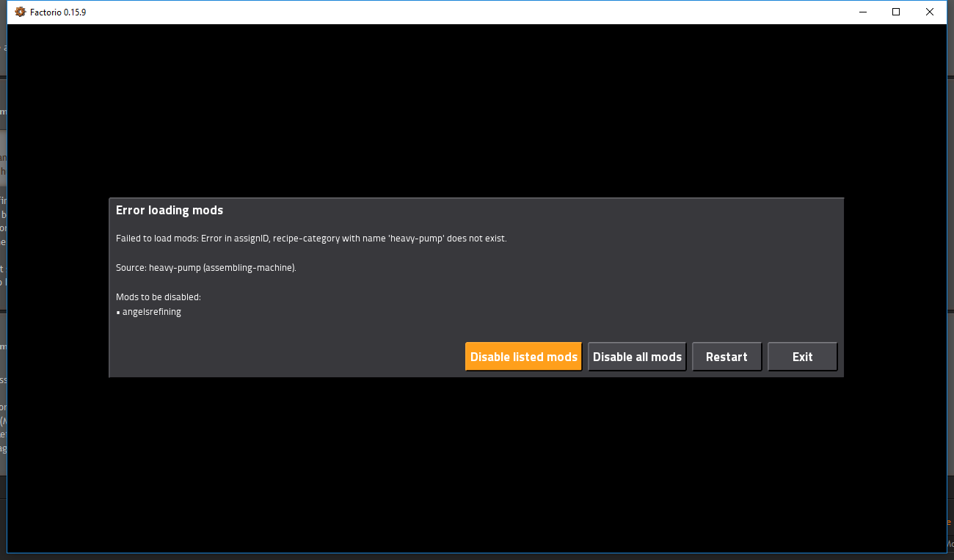This screenshot has height=560, width=954.
Task: Exit the game via Exit button
Action: [x=802, y=357]
